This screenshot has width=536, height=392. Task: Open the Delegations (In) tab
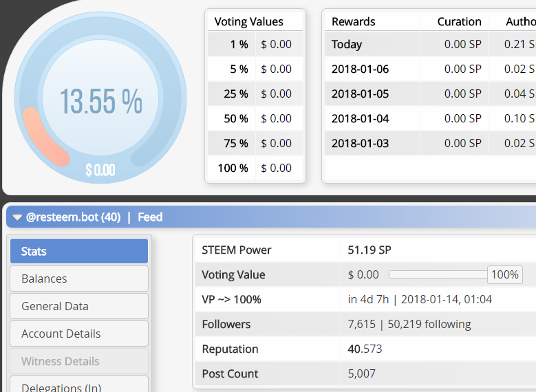pos(79,385)
